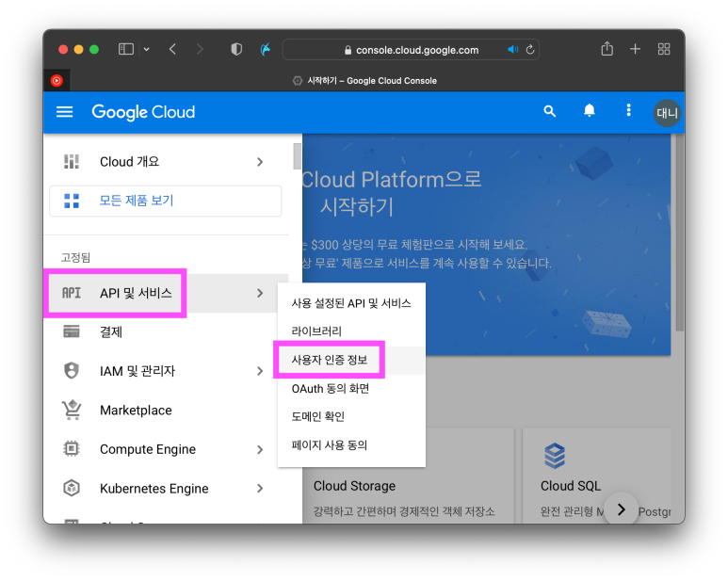
Task: Open the Marketplace menu item
Action: (166, 411)
